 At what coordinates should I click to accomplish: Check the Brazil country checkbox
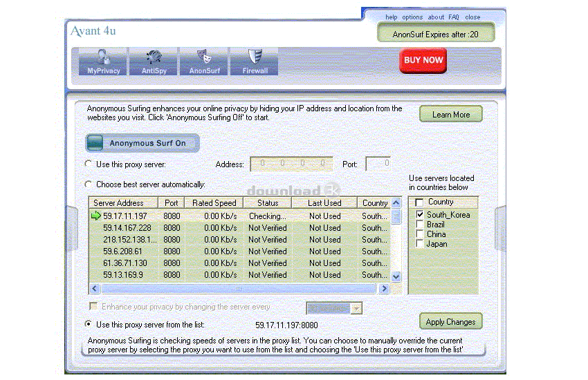click(420, 225)
